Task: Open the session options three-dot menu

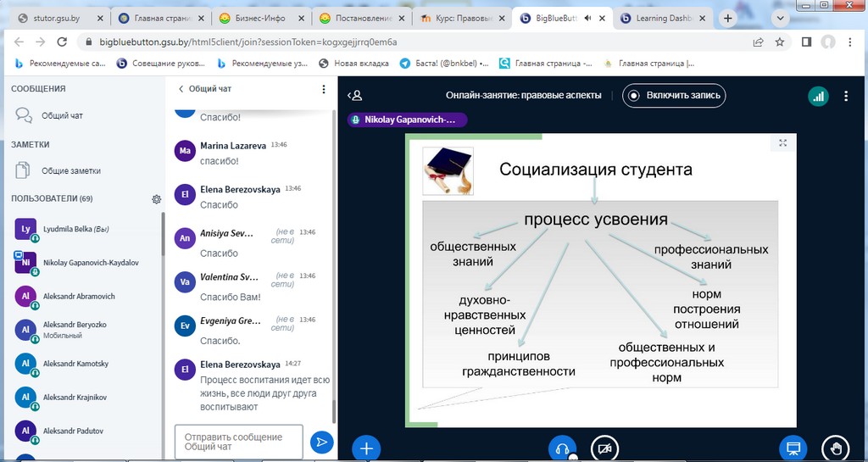Action: tap(846, 96)
